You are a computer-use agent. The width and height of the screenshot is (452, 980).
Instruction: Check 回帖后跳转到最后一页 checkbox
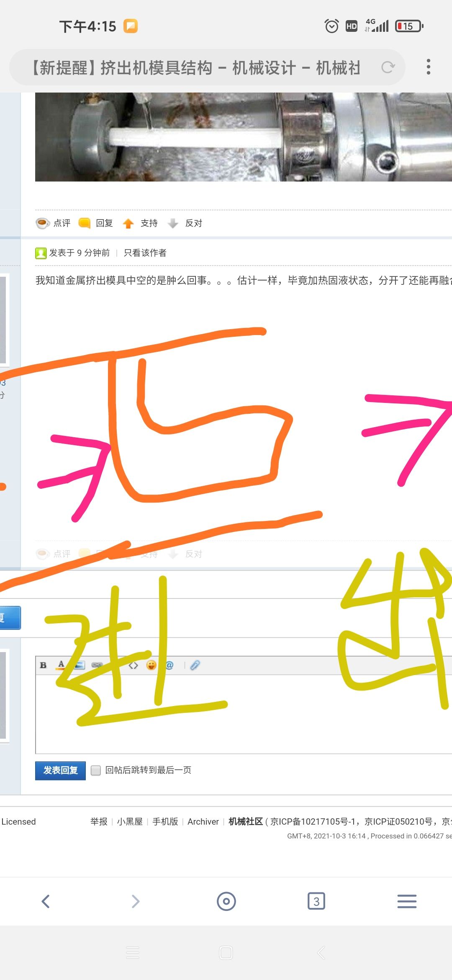click(x=96, y=770)
